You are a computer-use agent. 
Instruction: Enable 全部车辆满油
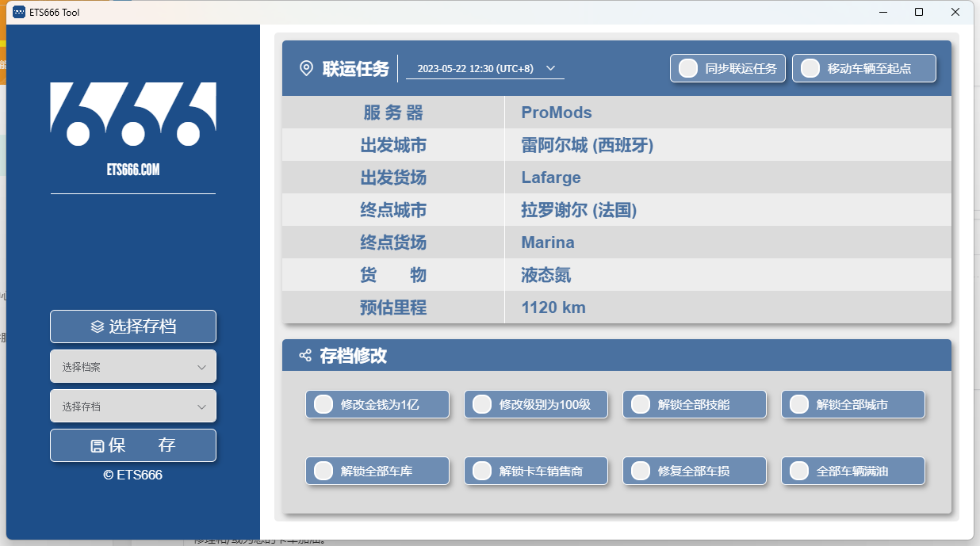tap(853, 471)
